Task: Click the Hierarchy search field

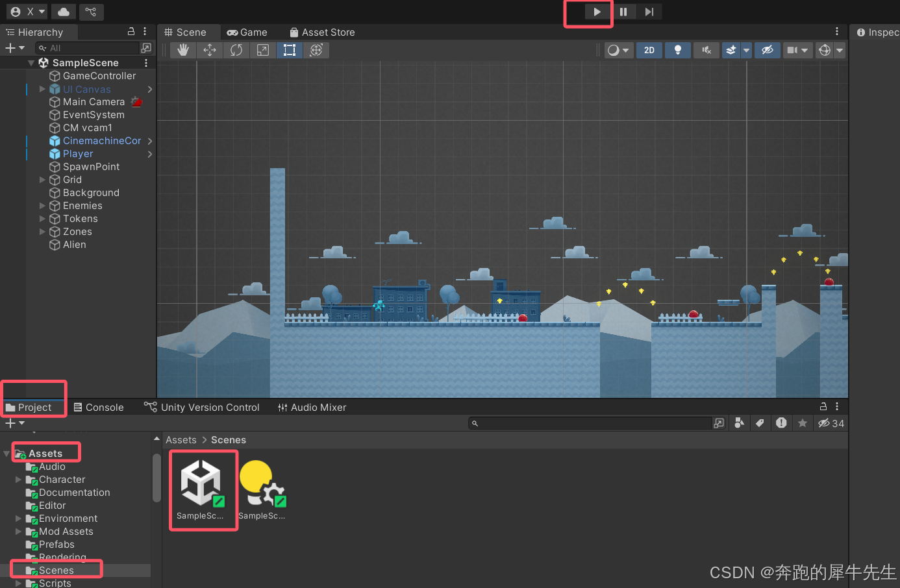Action: point(87,48)
